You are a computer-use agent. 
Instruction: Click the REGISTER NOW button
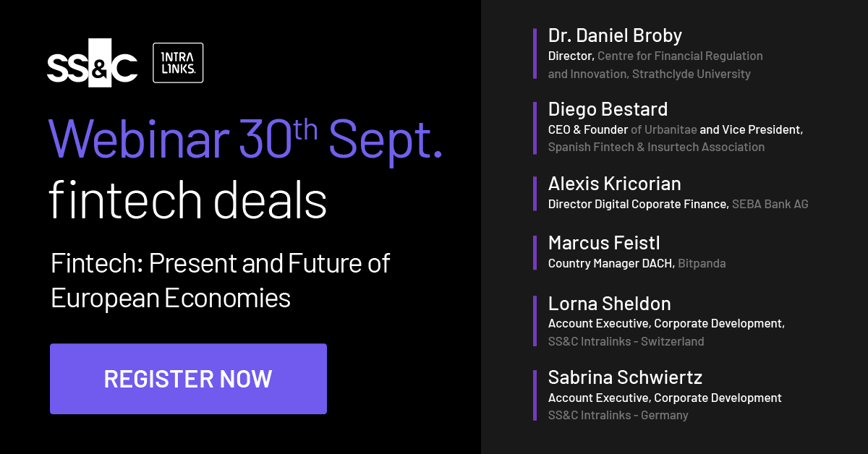pyautogui.click(x=188, y=379)
